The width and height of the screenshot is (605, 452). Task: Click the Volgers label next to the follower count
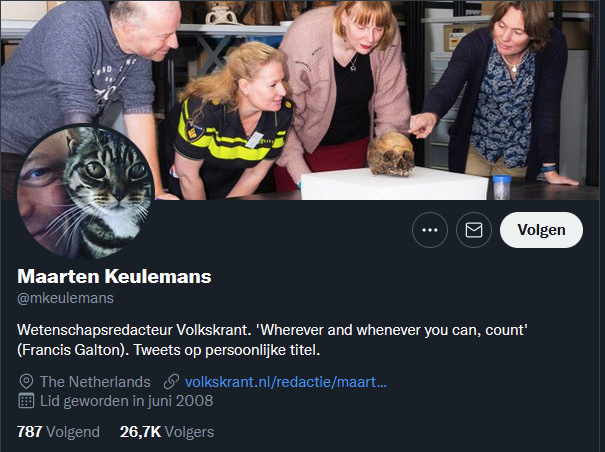click(189, 432)
